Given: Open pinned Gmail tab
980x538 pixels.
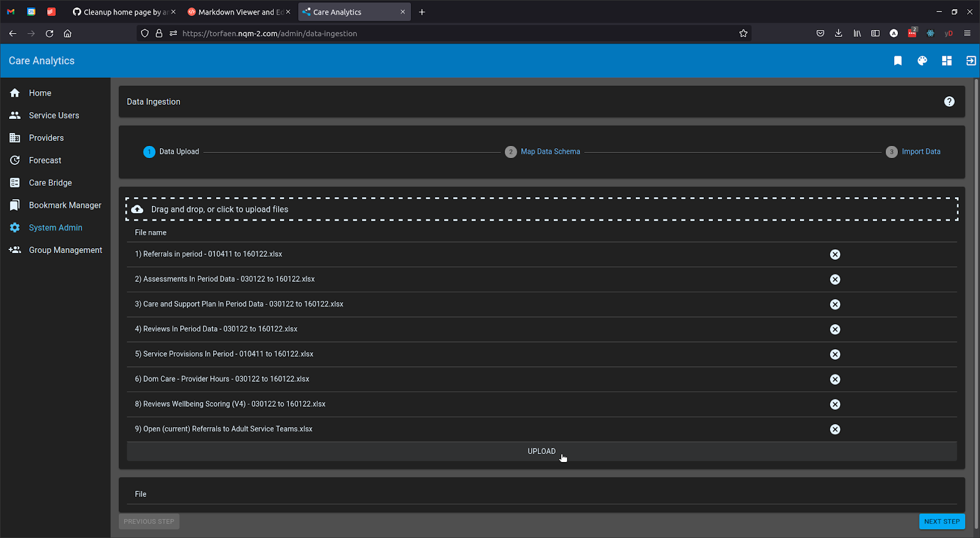Looking at the screenshot, I should 10,12.
